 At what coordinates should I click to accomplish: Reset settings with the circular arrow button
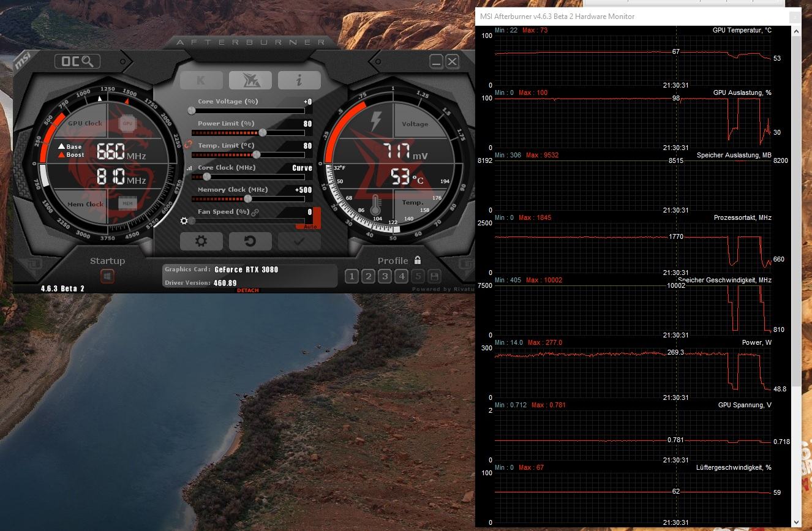(x=250, y=241)
